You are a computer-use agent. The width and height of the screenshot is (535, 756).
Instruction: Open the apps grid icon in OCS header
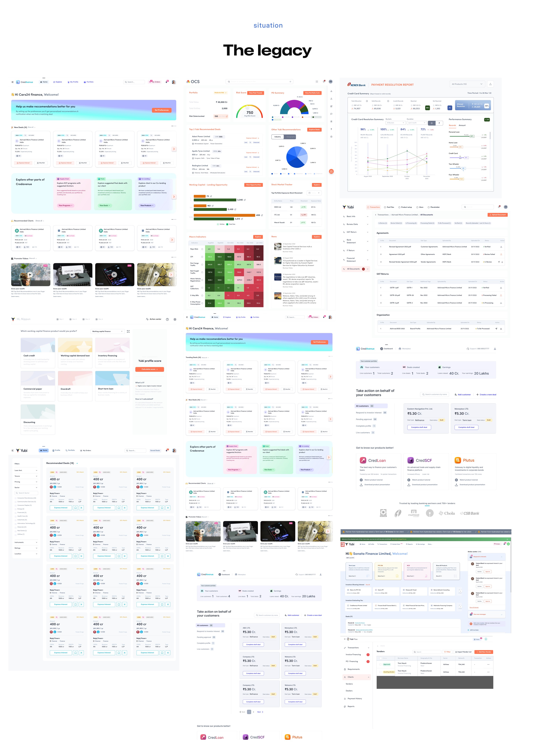(x=317, y=81)
